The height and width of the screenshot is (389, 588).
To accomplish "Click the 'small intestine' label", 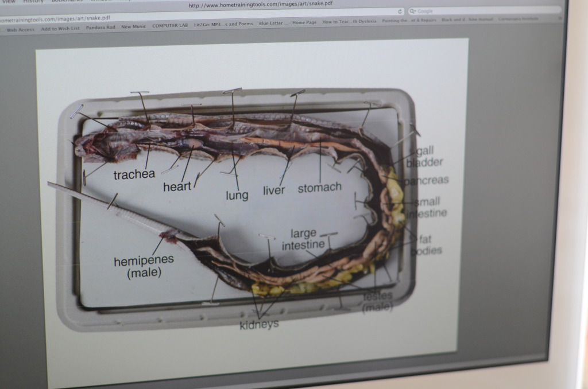I will tap(427, 208).
